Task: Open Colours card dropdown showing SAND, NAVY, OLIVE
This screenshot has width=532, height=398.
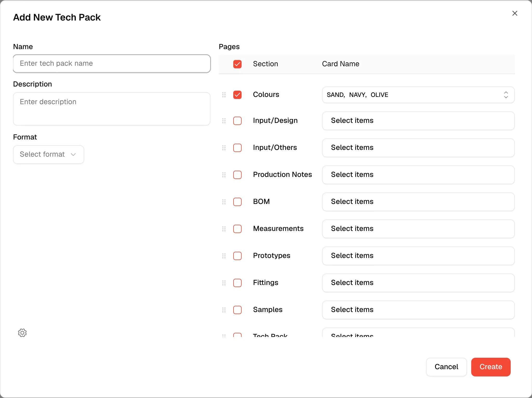Action: tap(418, 95)
